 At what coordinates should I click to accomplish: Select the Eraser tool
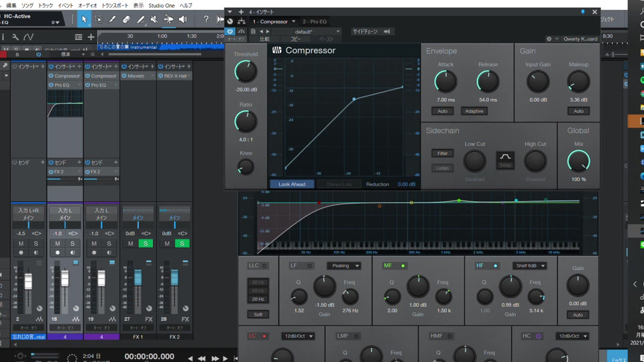126,19
